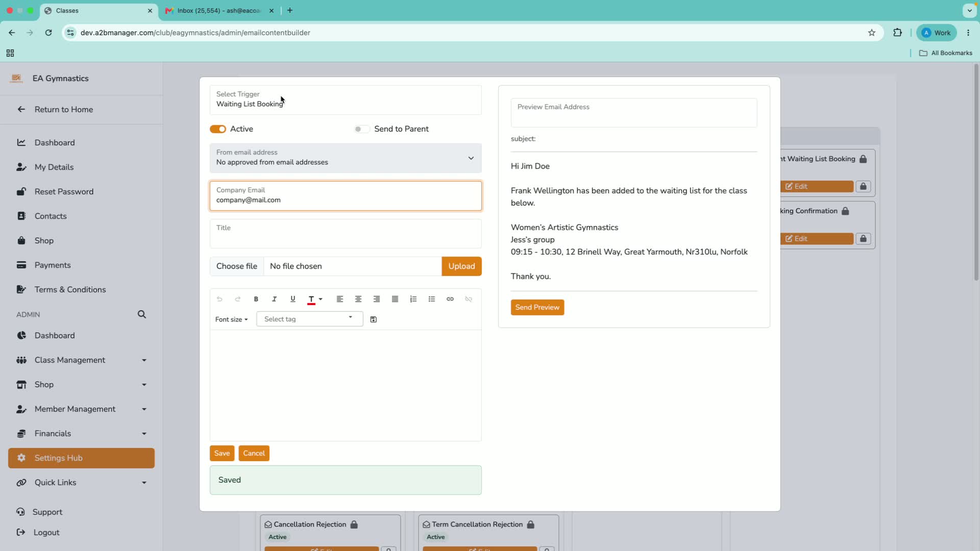Open All Bookmarks folder
980x551 pixels.
tap(946, 53)
